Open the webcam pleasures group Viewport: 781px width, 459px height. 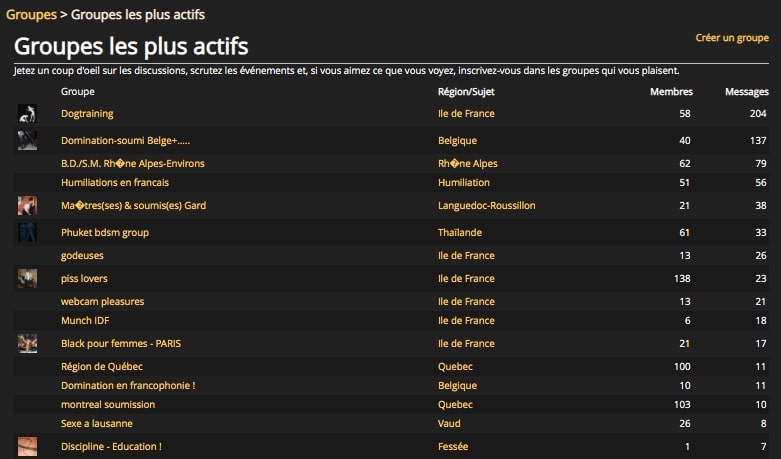click(103, 302)
